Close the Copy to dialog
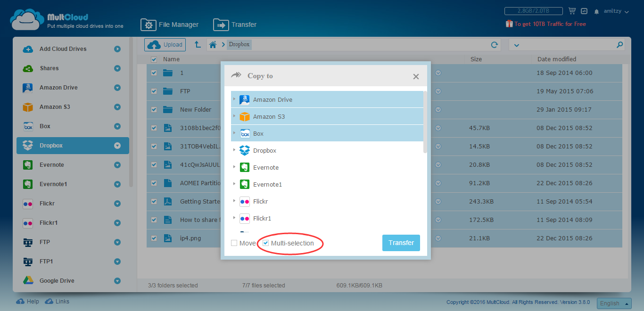 click(x=416, y=76)
